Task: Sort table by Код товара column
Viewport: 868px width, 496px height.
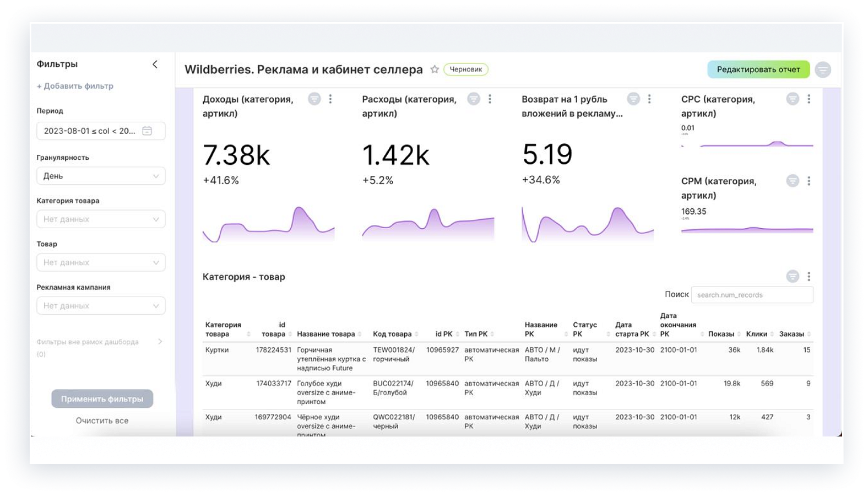Action: pyautogui.click(x=416, y=335)
